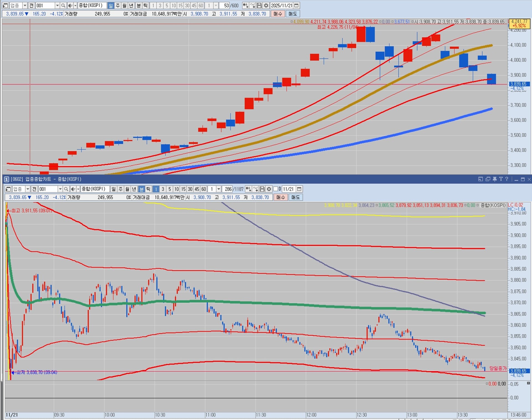Open interval value dropdown arrow in lower toolbar

(219, 189)
